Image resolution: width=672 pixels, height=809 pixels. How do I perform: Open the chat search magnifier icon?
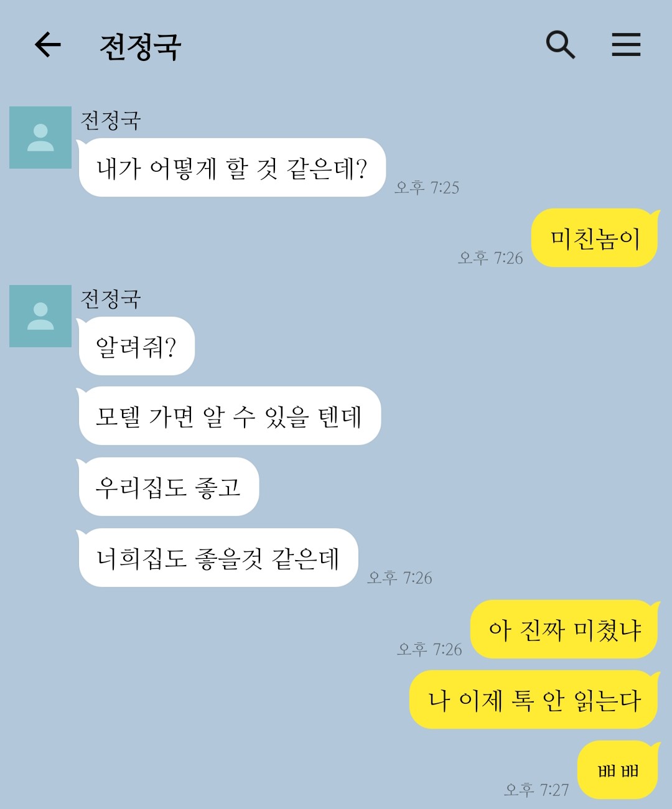coord(561,45)
